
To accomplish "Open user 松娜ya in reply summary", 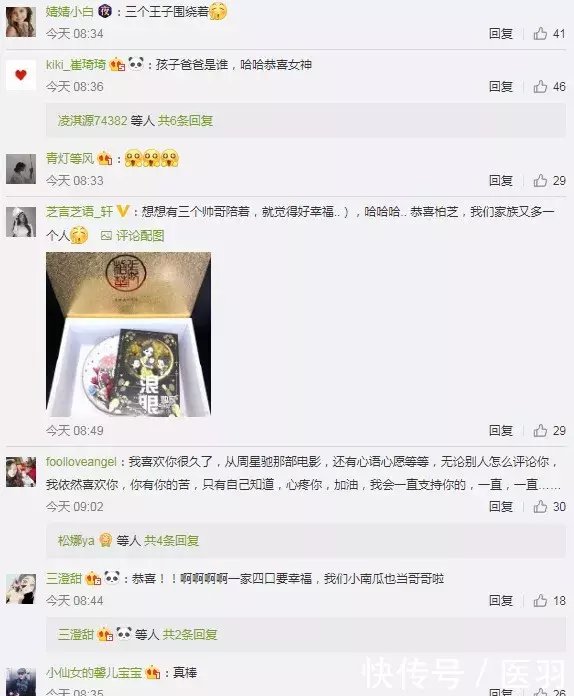I will point(76,541).
